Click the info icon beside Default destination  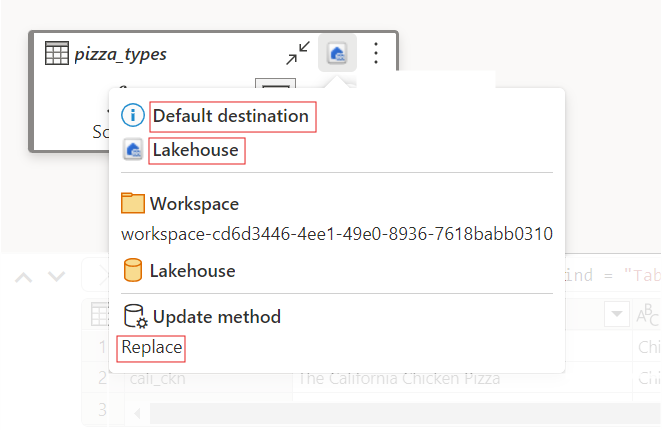[133, 115]
